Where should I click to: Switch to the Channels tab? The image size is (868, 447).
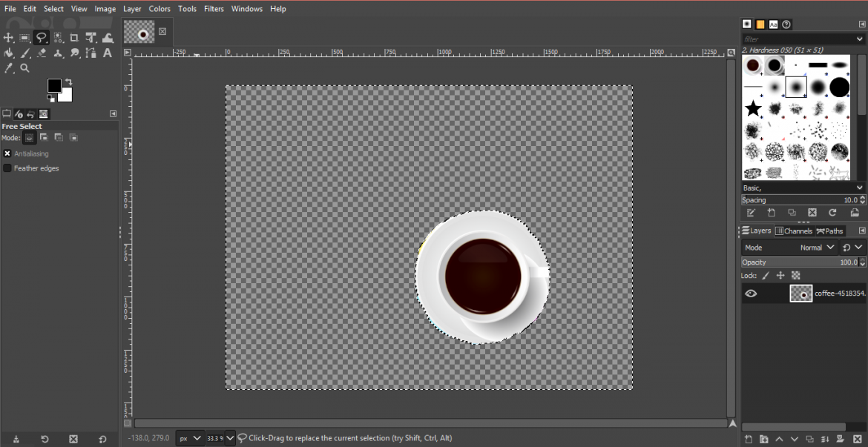[792, 231]
